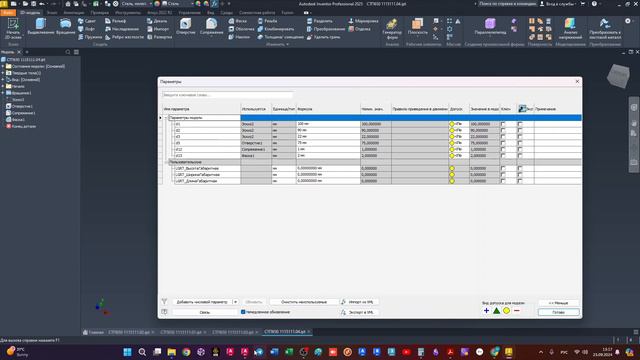Image resolution: width=640 pixels, height=360 pixels.
Task: Set tolerance type to green triangle
Action: [x=496, y=311]
